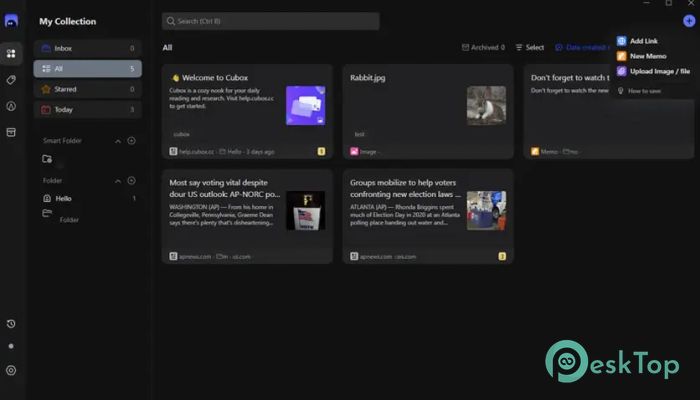Open Most say voting vital article
The image size is (700, 400).
247,216
